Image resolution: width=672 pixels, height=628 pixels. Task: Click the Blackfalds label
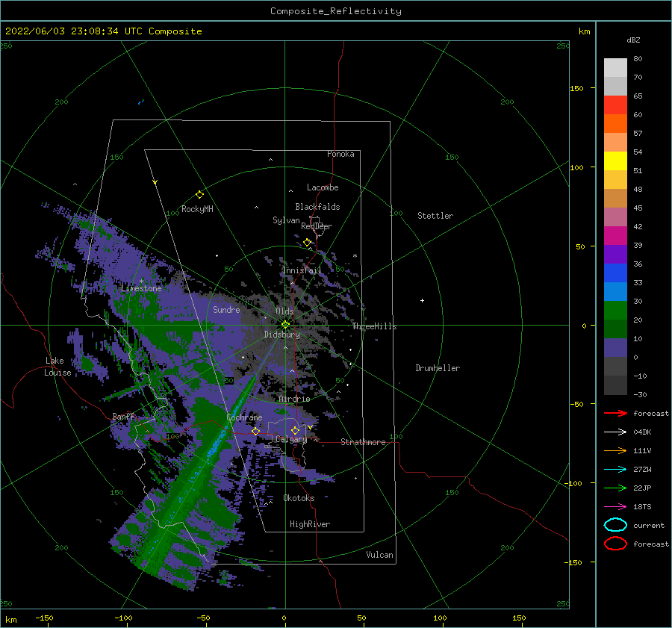[317, 207]
